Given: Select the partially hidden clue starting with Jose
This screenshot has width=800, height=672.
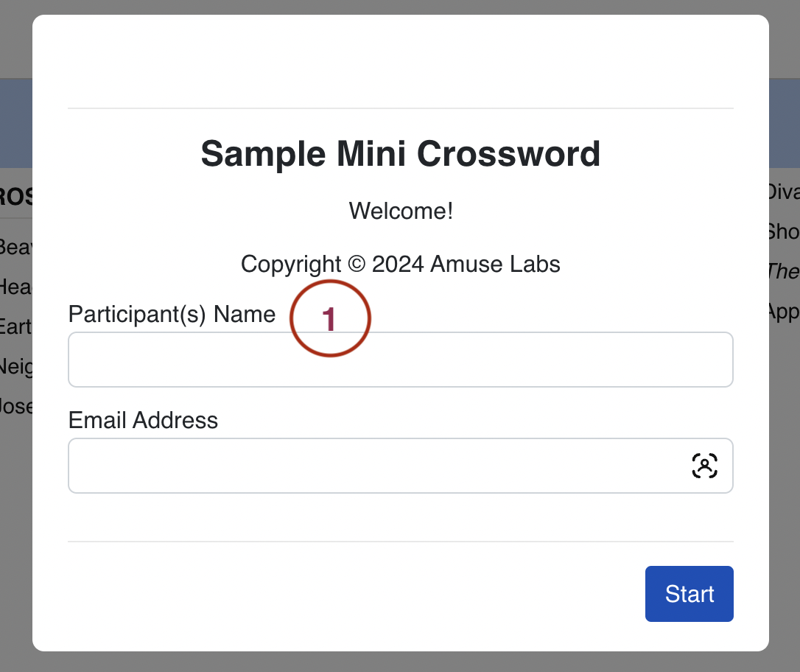Looking at the screenshot, I should tap(15, 407).
